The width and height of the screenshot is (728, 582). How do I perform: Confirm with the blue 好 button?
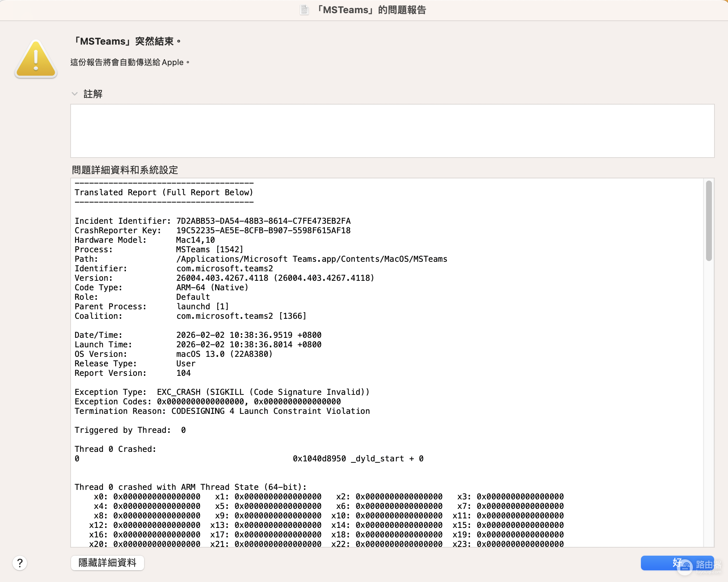pos(677,563)
